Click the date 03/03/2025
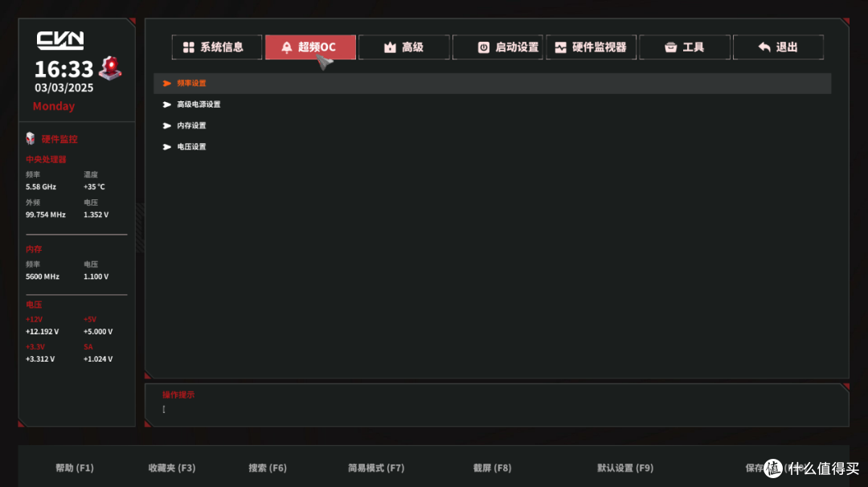The height and width of the screenshot is (487, 868). coord(63,88)
